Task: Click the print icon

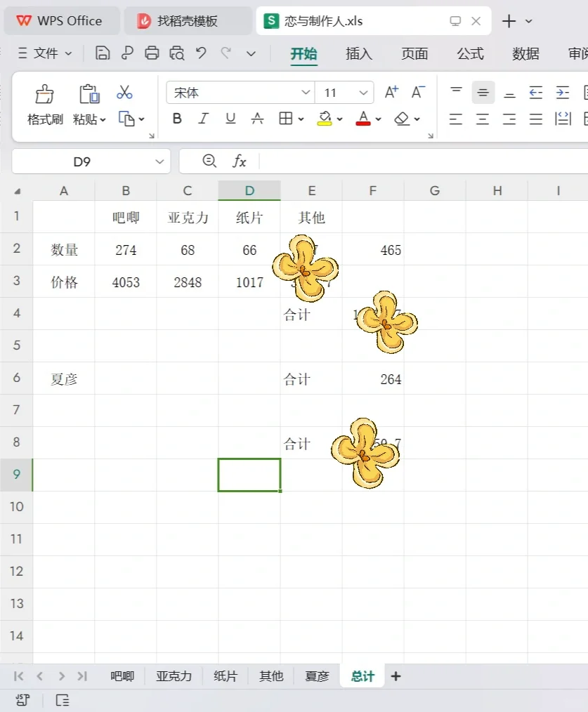Action: tap(152, 53)
